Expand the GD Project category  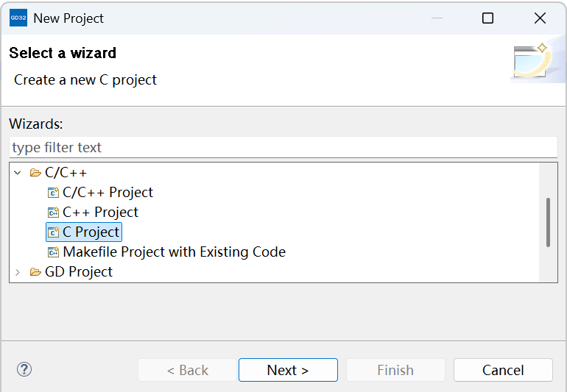(18, 272)
